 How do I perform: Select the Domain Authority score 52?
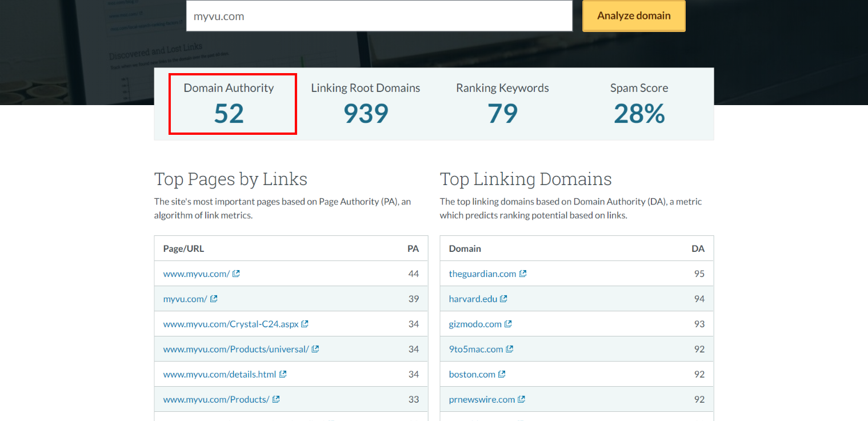click(229, 113)
